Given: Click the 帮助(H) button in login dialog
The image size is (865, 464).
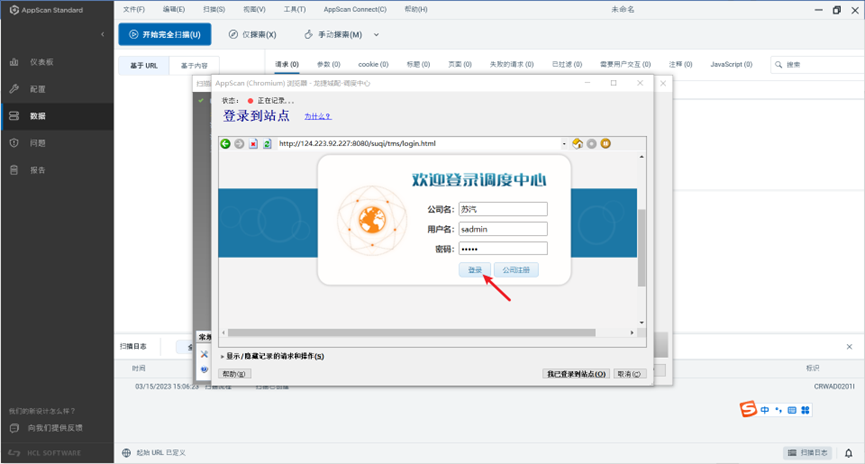Looking at the screenshot, I should (x=234, y=374).
